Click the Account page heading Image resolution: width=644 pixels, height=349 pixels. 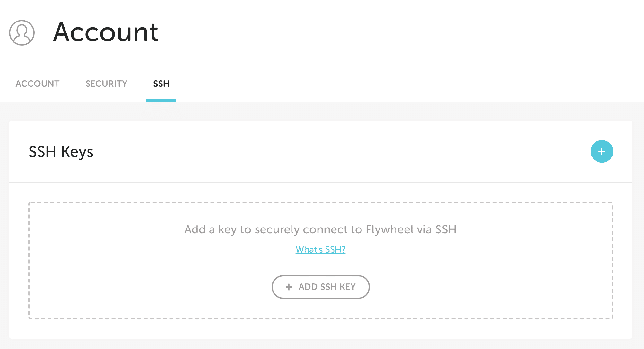pos(106,32)
